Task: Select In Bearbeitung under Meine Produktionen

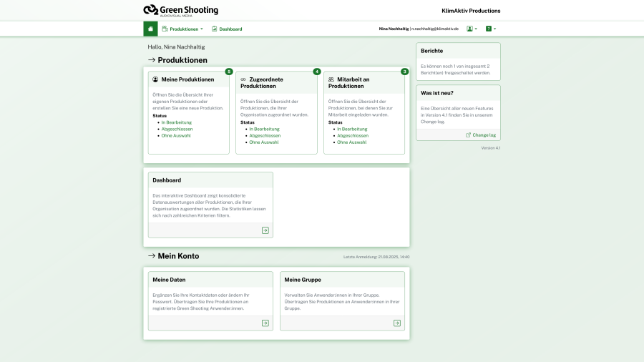Action: pyautogui.click(x=176, y=122)
